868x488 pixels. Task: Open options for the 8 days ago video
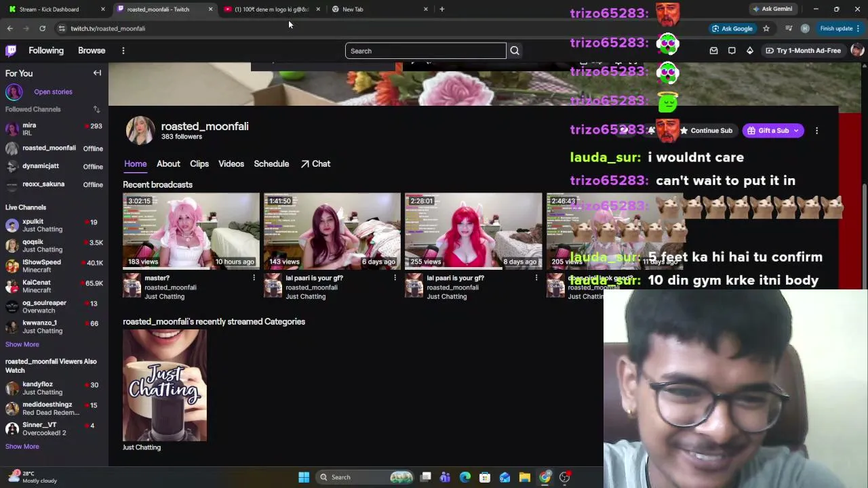pyautogui.click(x=536, y=278)
